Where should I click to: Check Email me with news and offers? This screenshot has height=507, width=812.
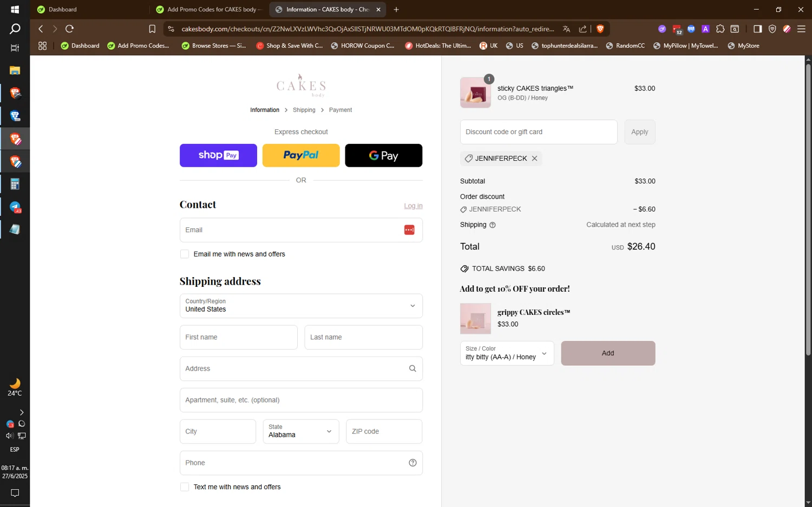pos(185,254)
